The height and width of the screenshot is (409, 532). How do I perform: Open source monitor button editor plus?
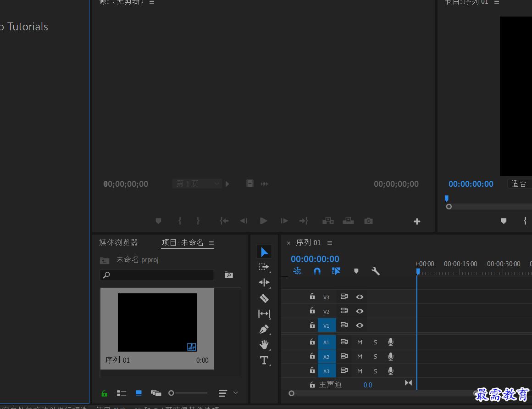[x=417, y=222]
